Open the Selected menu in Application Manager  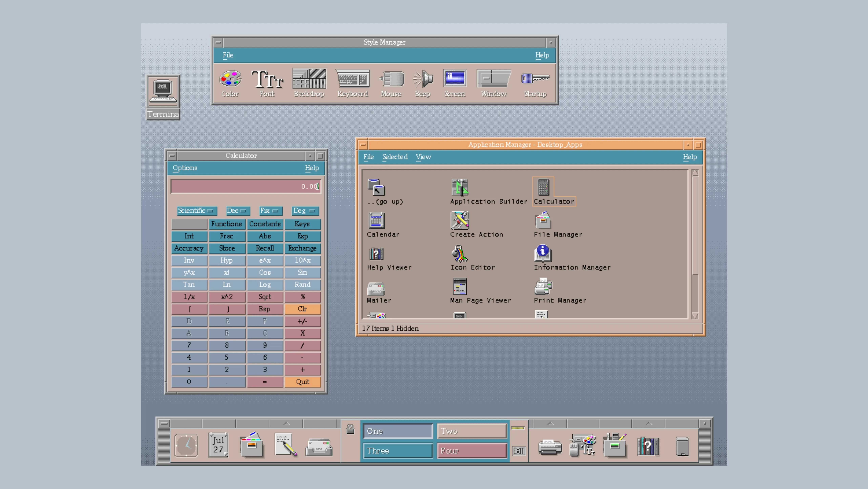pos(395,157)
